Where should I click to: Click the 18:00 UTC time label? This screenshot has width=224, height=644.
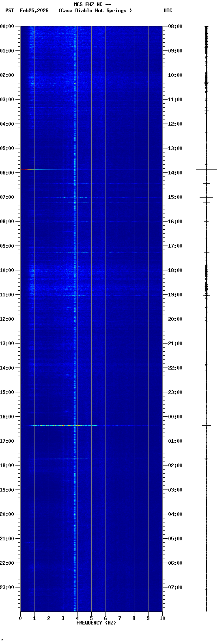pyautogui.click(x=175, y=270)
